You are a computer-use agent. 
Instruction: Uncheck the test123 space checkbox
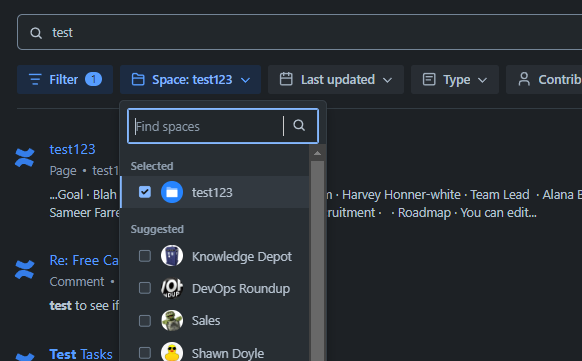[x=145, y=192]
